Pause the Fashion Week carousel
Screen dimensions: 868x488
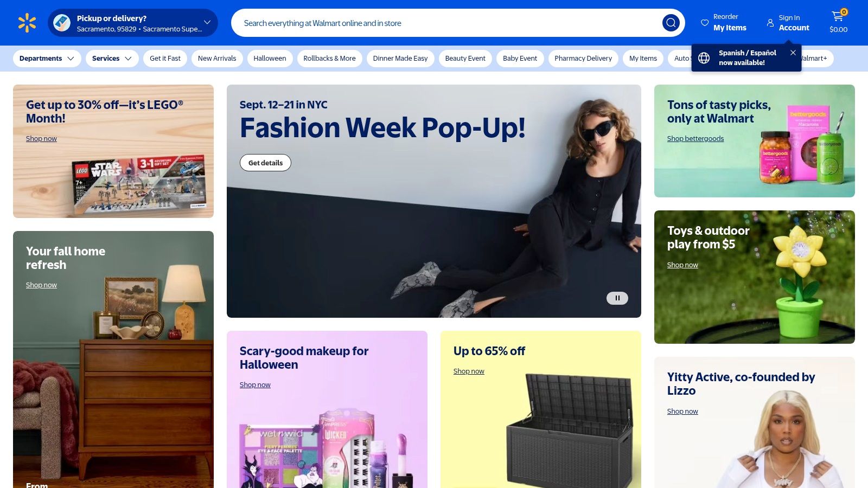(617, 298)
